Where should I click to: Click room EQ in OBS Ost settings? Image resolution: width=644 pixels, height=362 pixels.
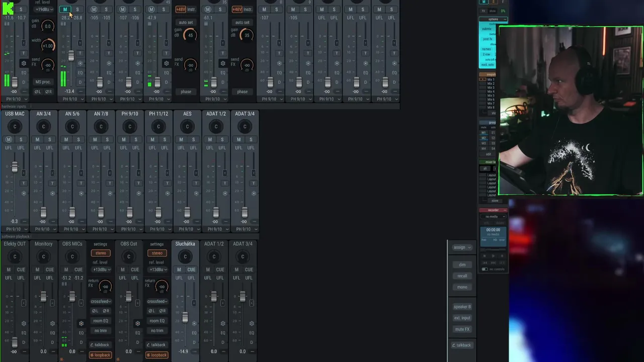[x=157, y=321]
